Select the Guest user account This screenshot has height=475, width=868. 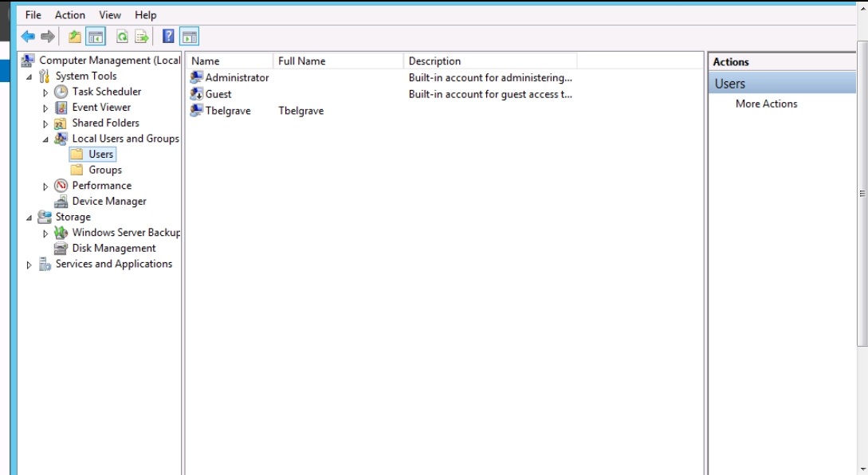[218, 94]
